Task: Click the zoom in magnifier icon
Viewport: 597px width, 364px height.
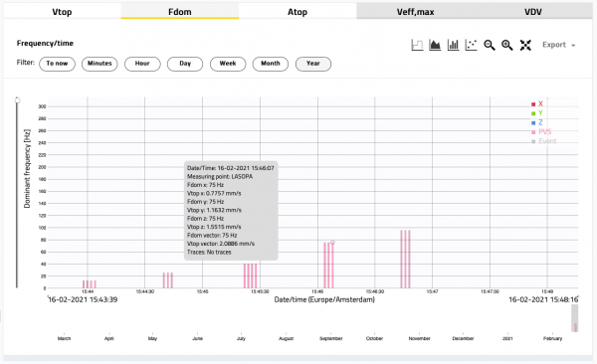Action: click(x=507, y=45)
